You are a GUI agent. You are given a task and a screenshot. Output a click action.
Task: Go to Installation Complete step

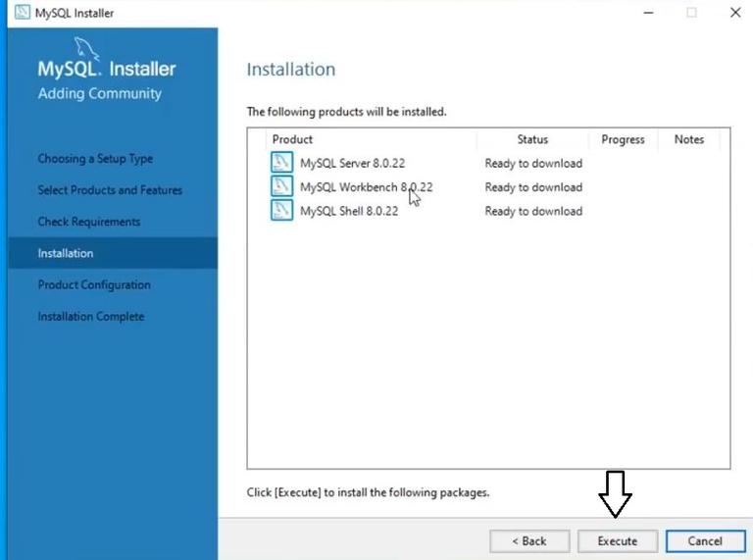click(x=91, y=317)
